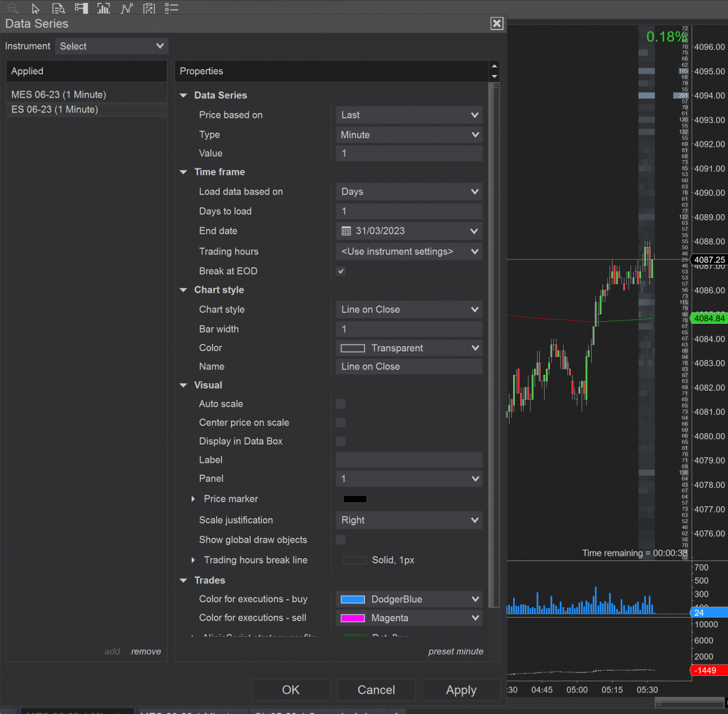This screenshot has height=714, width=728.
Task: Open End date dropdown 31/03/2023
Action: pos(409,231)
